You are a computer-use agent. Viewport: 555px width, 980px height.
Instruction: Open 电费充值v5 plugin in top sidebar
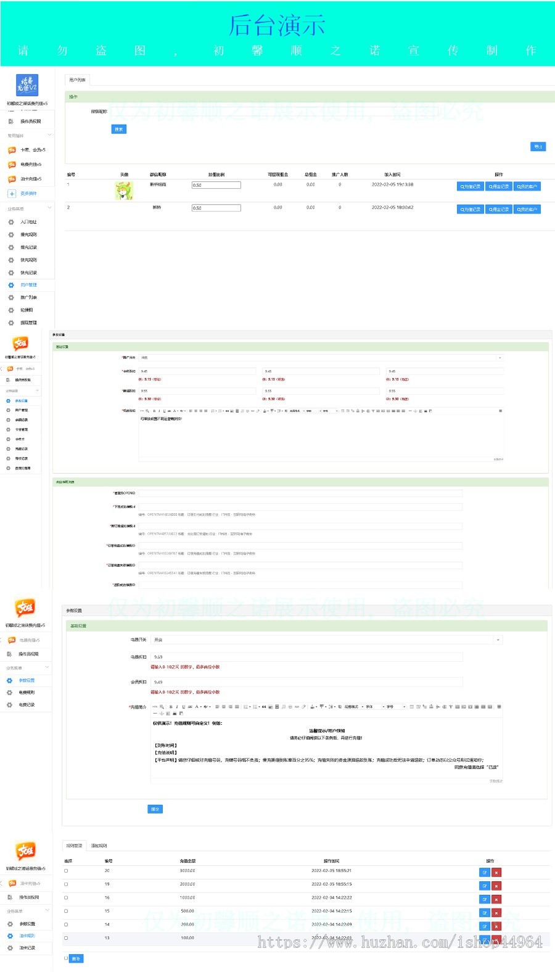pyautogui.click(x=25, y=165)
